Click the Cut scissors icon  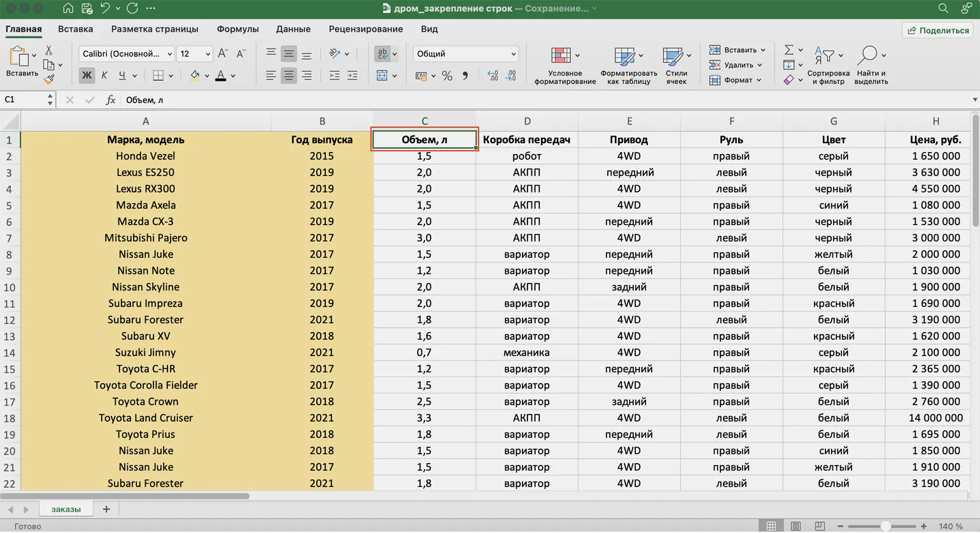click(49, 50)
